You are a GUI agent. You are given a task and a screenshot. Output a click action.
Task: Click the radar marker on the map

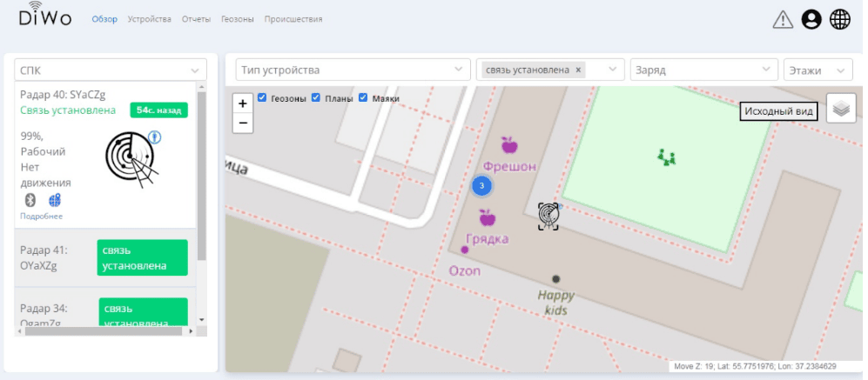pos(548,215)
